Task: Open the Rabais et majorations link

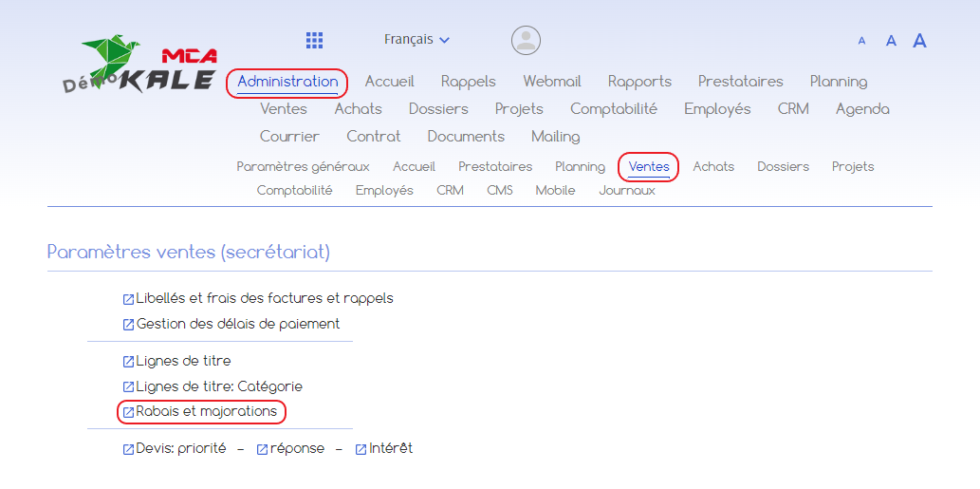Action: (x=206, y=411)
